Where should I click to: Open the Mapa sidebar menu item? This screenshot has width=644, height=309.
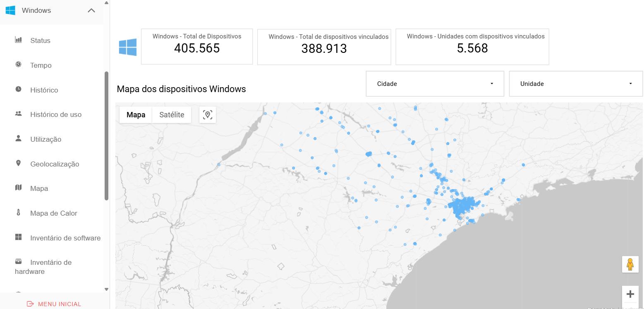(39, 188)
